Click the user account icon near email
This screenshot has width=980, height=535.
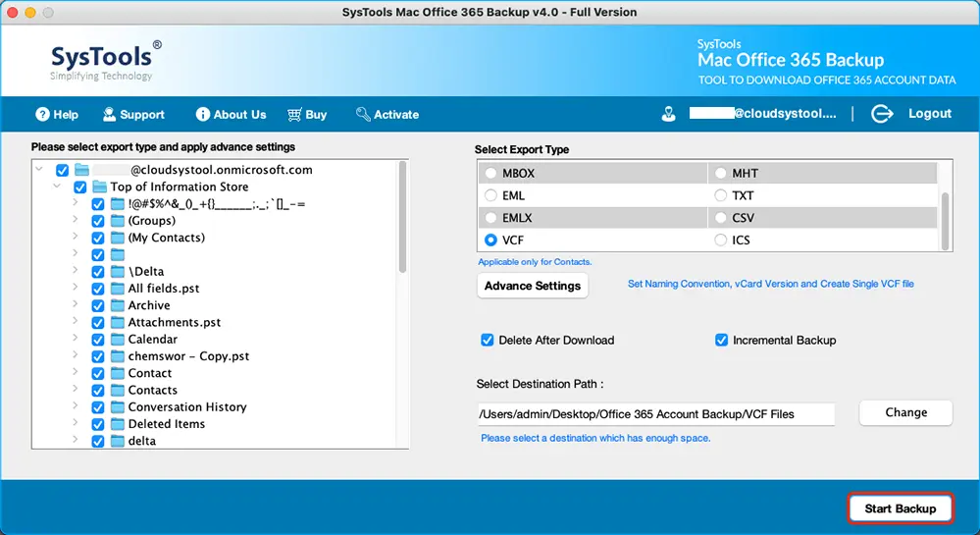pos(668,114)
